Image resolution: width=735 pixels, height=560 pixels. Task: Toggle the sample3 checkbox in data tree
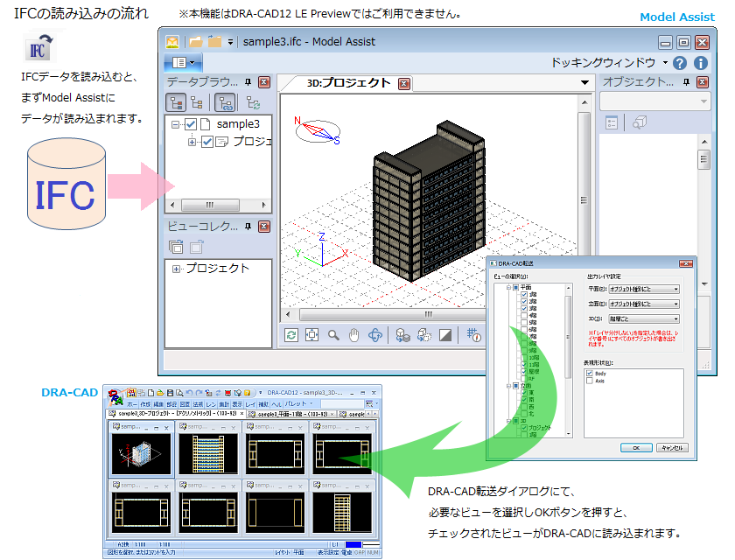pos(191,124)
